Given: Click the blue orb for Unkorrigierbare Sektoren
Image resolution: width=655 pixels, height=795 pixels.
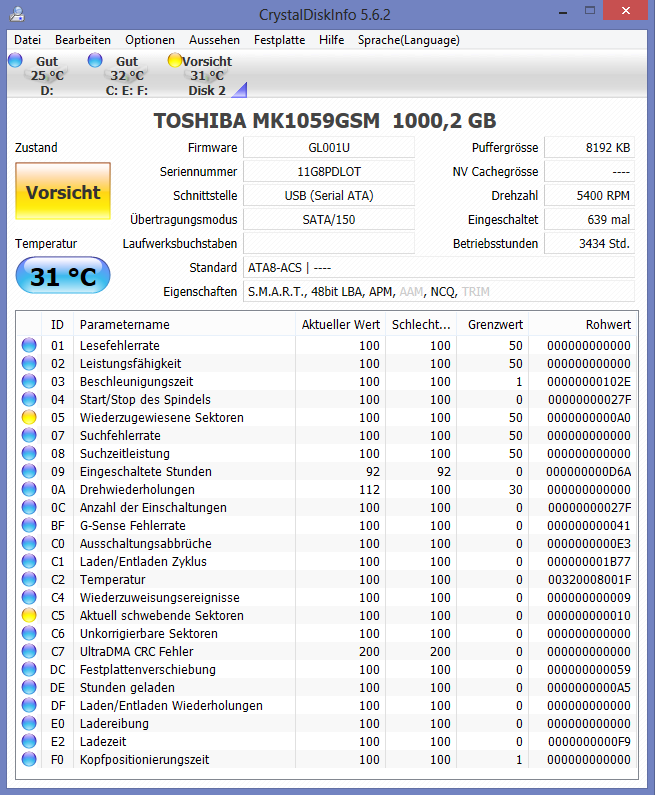Looking at the screenshot, I should pos(29,633).
